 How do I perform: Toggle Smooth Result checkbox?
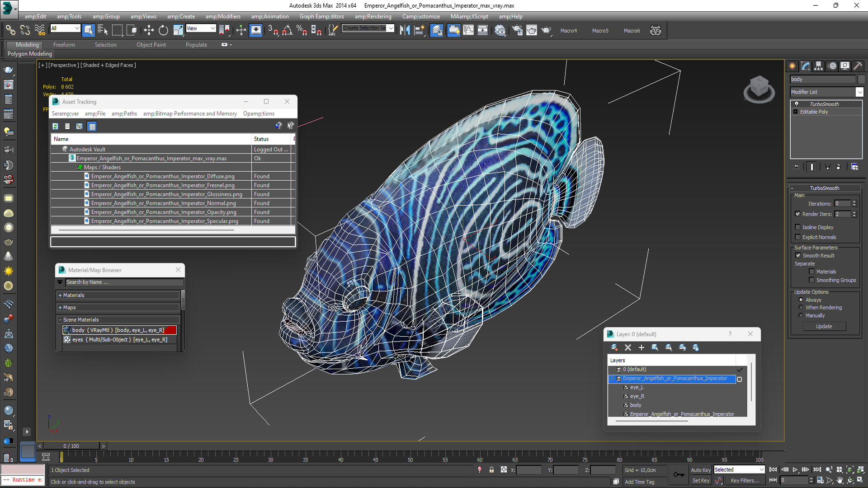click(798, 255)
